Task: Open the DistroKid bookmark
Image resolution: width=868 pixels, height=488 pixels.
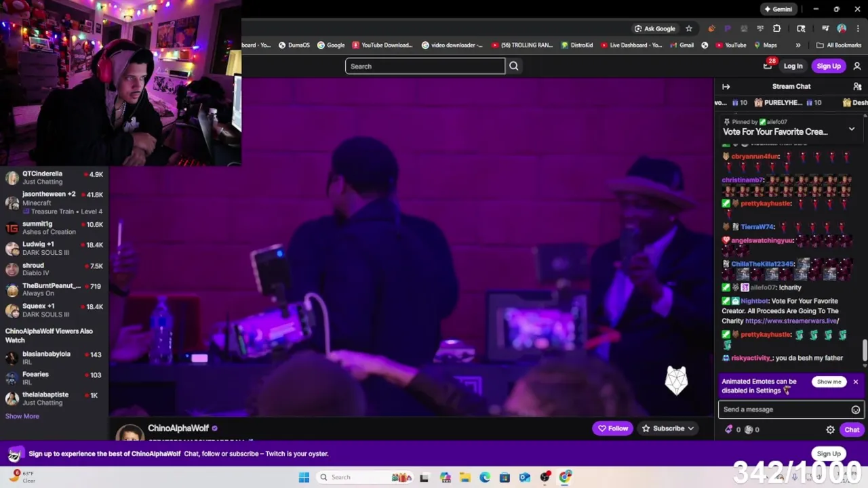Action: pyautogui.click(x=577, y=45)
